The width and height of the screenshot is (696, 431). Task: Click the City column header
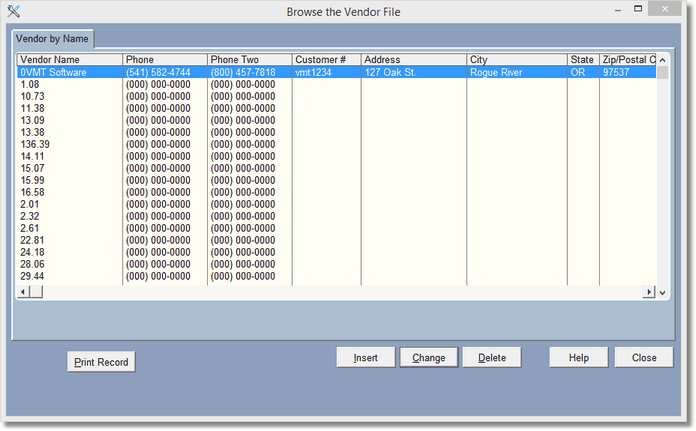(x=517, y=59)
